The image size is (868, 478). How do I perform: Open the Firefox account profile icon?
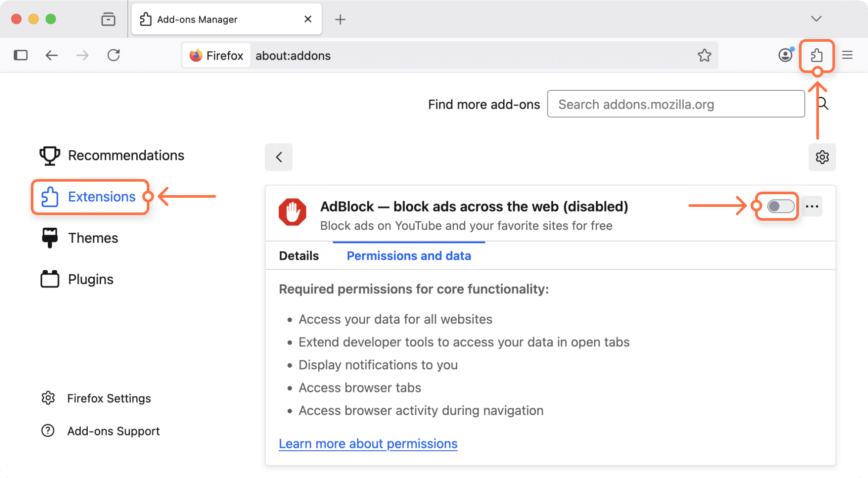[x=785, y=55]
